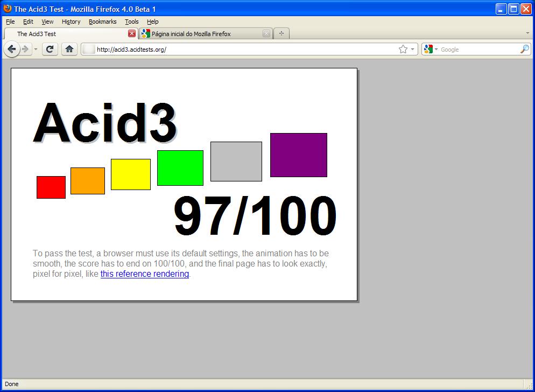Click the yellow box in Acid3 test

131,174
